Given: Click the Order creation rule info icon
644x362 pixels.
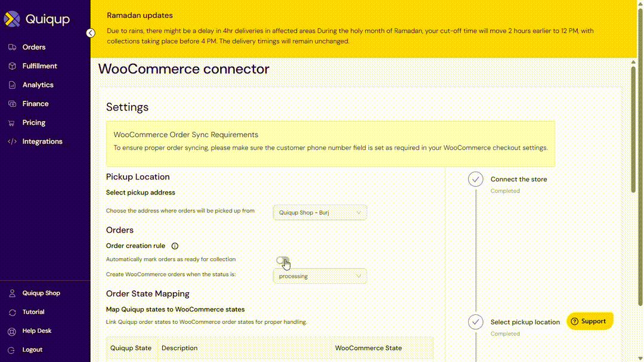Looking at the screenshot, I should (175, 246).
